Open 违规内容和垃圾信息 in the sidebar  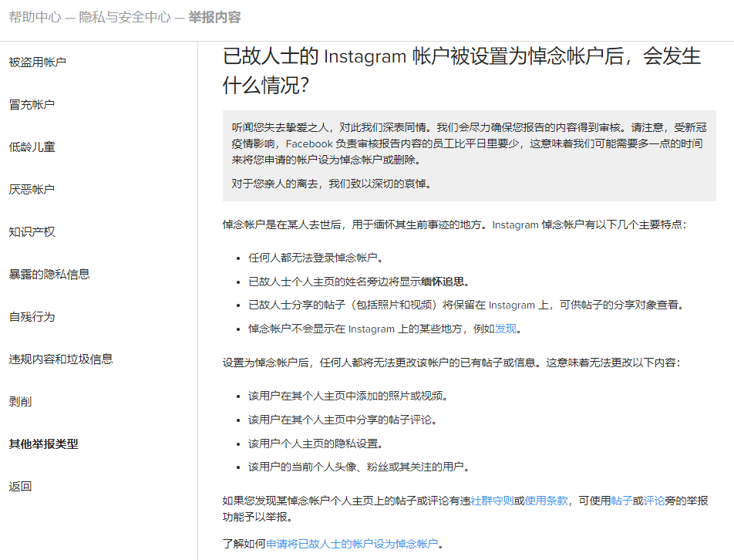[x=61, y=359]
